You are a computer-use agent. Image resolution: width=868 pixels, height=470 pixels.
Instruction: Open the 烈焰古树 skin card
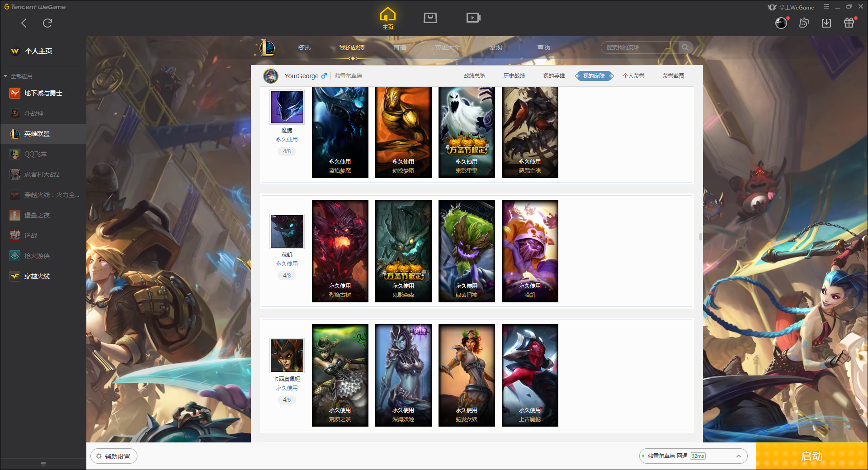click(340, 251)
